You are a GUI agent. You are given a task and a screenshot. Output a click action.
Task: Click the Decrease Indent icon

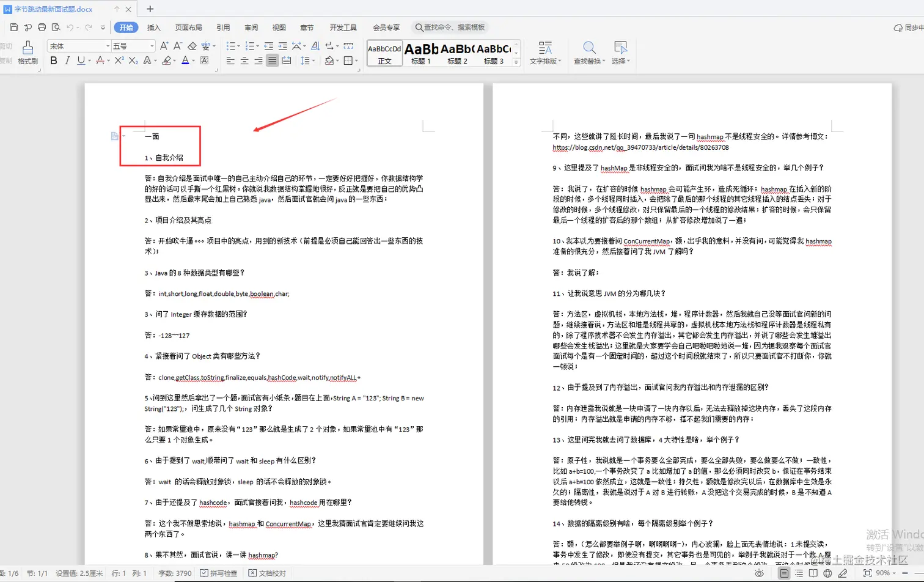[269, 46]
